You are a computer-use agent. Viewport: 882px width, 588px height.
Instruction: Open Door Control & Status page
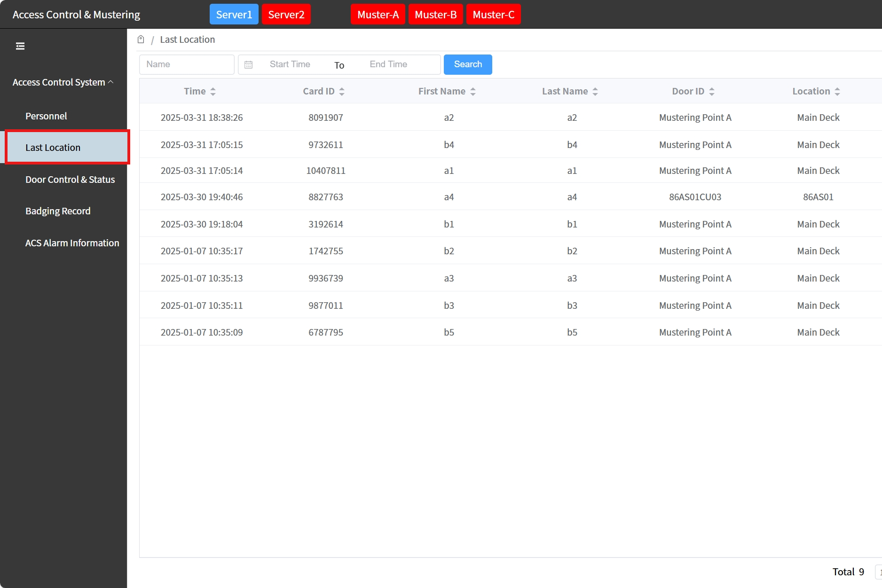(x=70, y=180)
